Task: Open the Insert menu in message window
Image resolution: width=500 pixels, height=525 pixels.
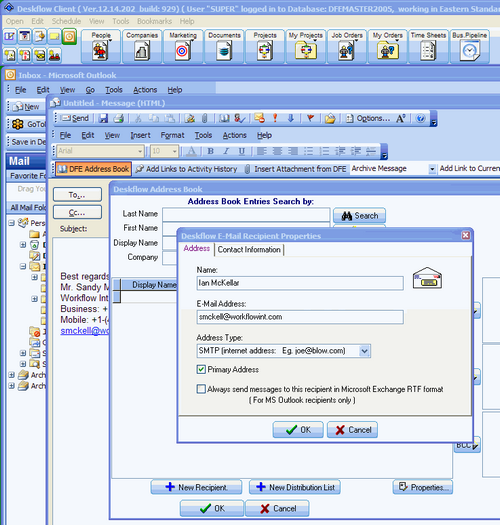Action: (x=140, y=135)
